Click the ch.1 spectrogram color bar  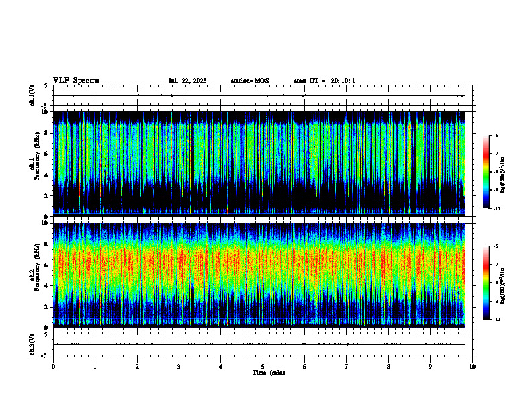point(486,172)
